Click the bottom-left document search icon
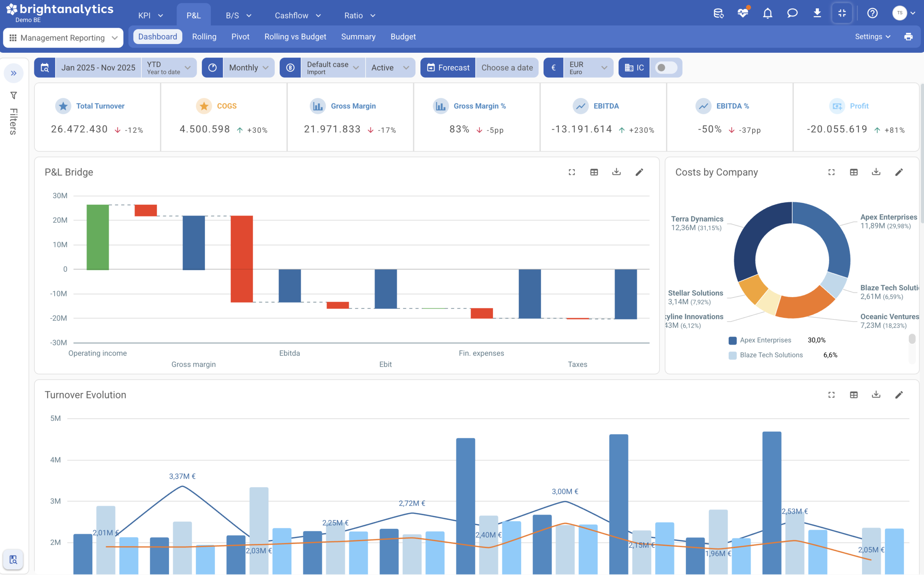 pos(13,559)
